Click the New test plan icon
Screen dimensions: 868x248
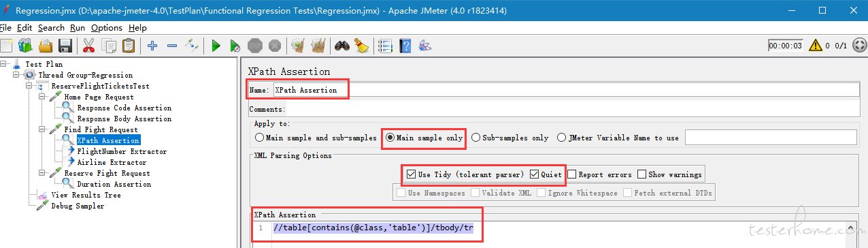(6, 46)
